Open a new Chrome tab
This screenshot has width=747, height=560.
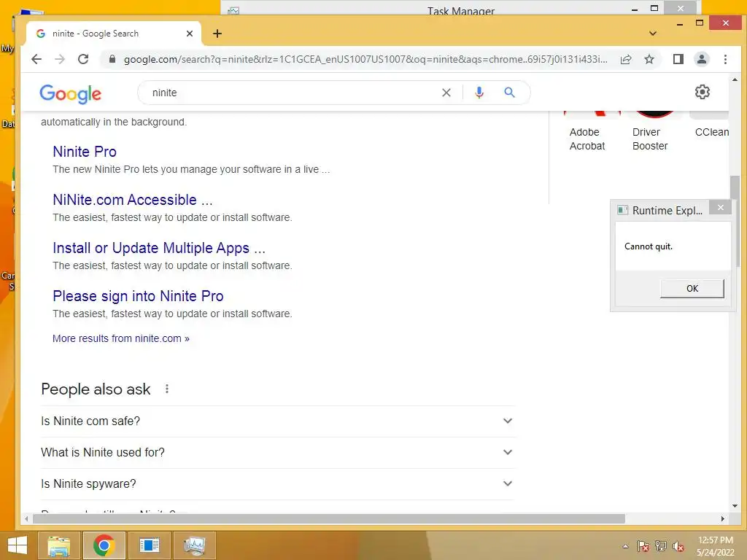[x=217, y=34]
